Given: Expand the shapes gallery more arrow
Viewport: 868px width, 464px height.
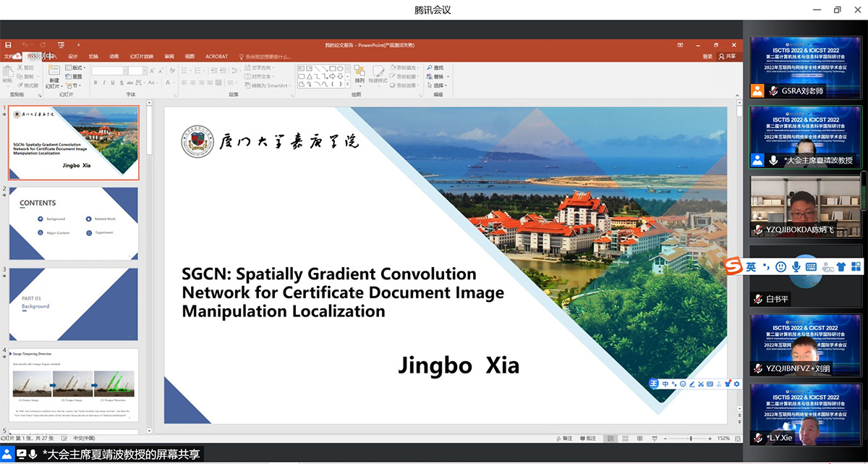Looking at the screenshot, I should pyautogui.click(x=348, y=85).
